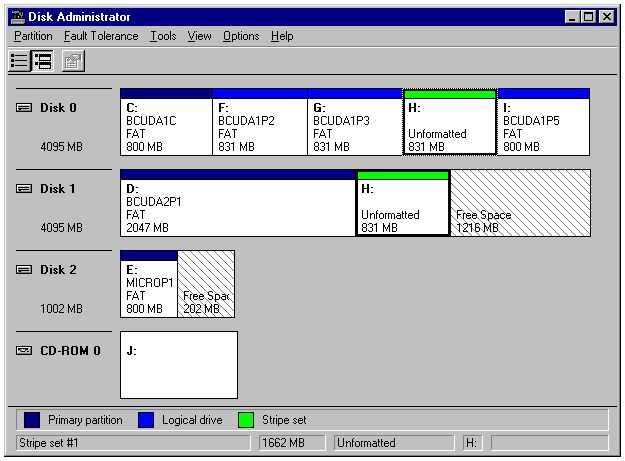The width and height of the screenshot is (625, 461).
Task: Select the Disk Configuration view icon
Action: click(43, 61)
